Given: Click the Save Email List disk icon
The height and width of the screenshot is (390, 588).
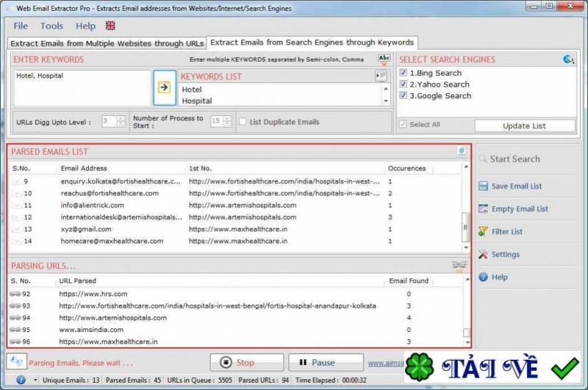Looking at the screenshot, I should click(x=483, y=186).
